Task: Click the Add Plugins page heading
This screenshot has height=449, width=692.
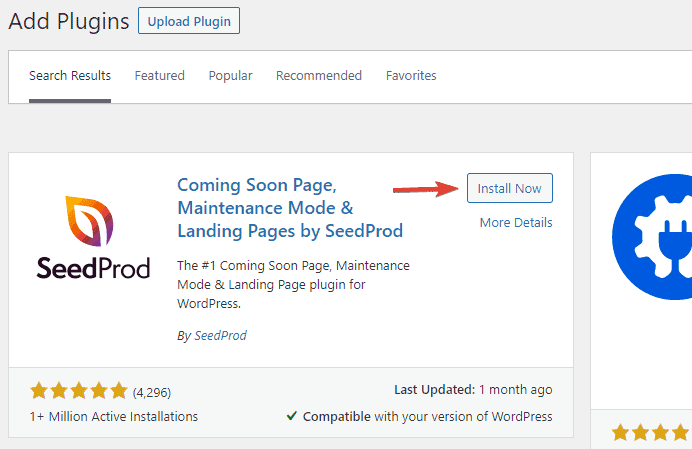Action: [x=68, y=21]
